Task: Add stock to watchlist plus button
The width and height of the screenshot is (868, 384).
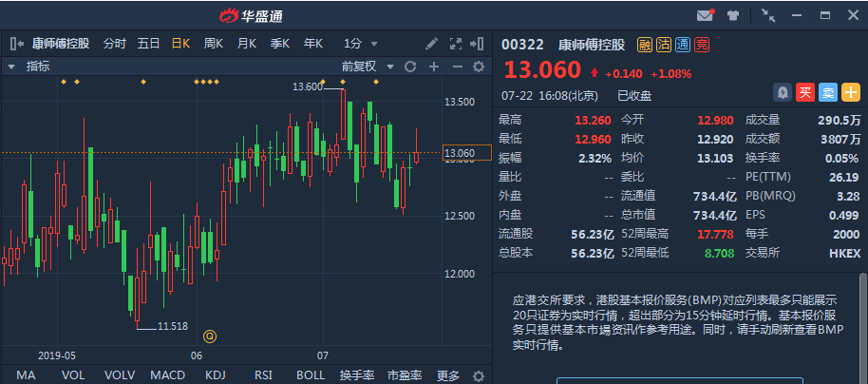Action: tap(851, 92)
